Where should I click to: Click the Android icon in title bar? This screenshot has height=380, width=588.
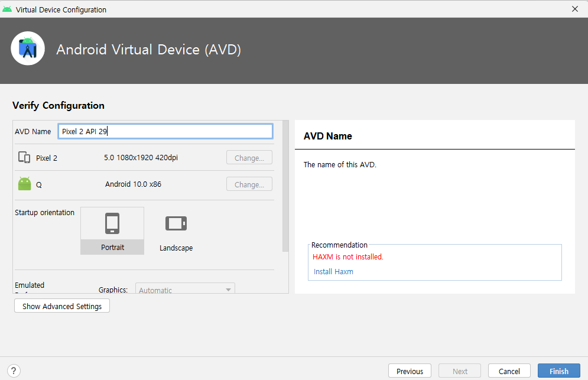(7, 9)
